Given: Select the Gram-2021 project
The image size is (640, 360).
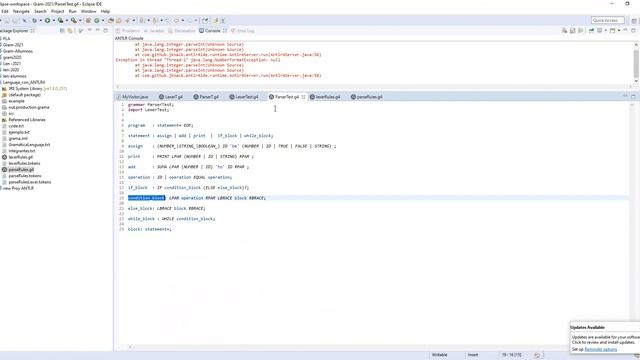Looking at the screenshot, I should click(x=12, y=45).
